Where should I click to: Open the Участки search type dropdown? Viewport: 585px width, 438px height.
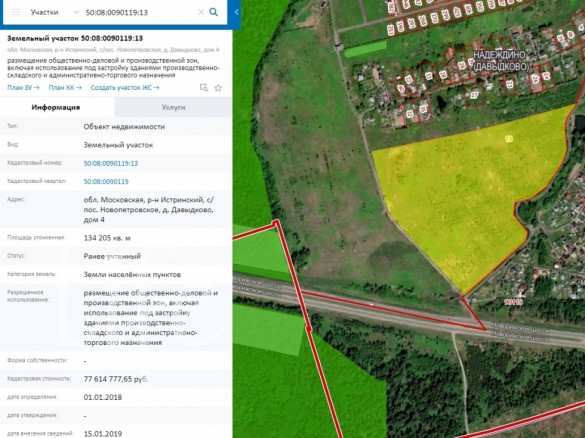pyautogui.click(x=55, y=12)
